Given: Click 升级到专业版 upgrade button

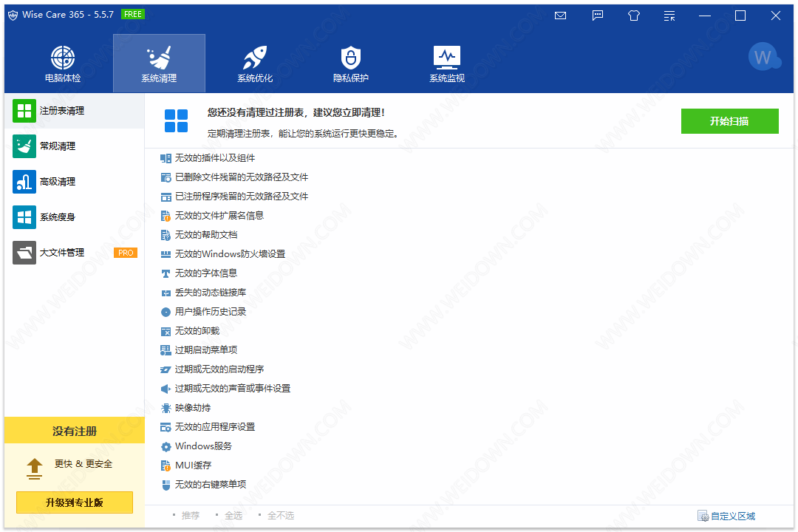Looking at the screenshot, I should 75,502.
